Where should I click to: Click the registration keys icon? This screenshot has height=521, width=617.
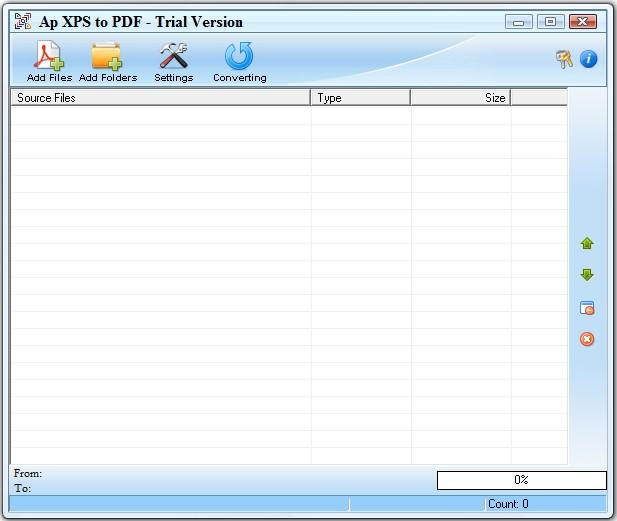(x=564, y=59)
